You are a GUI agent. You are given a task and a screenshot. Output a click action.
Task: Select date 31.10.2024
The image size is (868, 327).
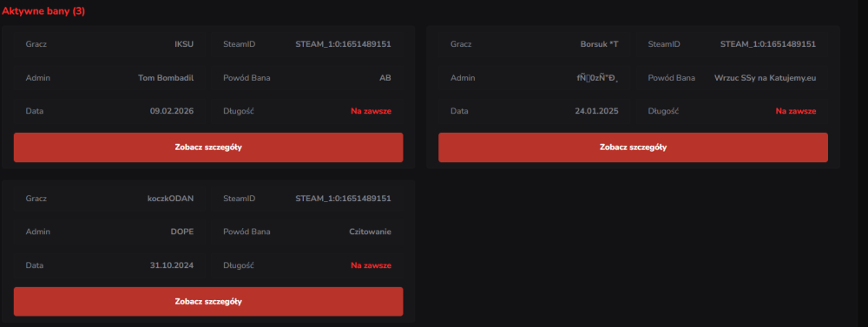click(172, 265)
